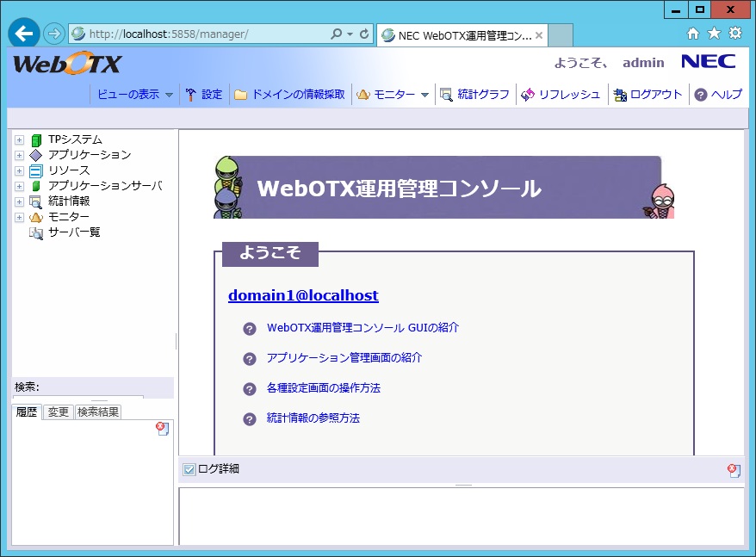
Task: Click the 統計グラフ toolbar icon
Action: (x=447, y=95)
